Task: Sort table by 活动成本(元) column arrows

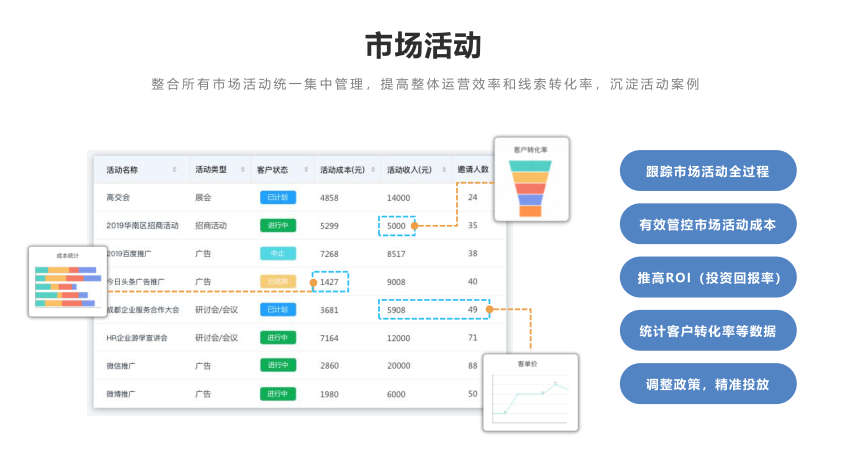Action: coord(373,170)
